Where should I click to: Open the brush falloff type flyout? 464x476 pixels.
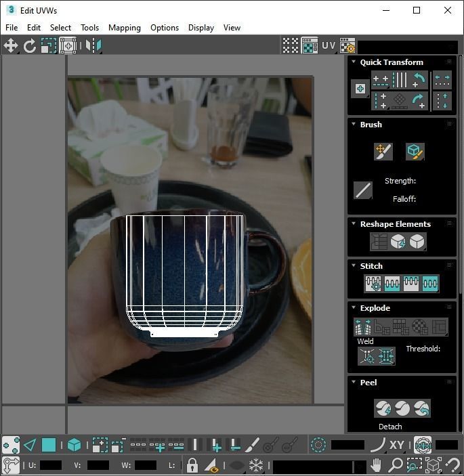pyautogui.click(x=363, y=190)
